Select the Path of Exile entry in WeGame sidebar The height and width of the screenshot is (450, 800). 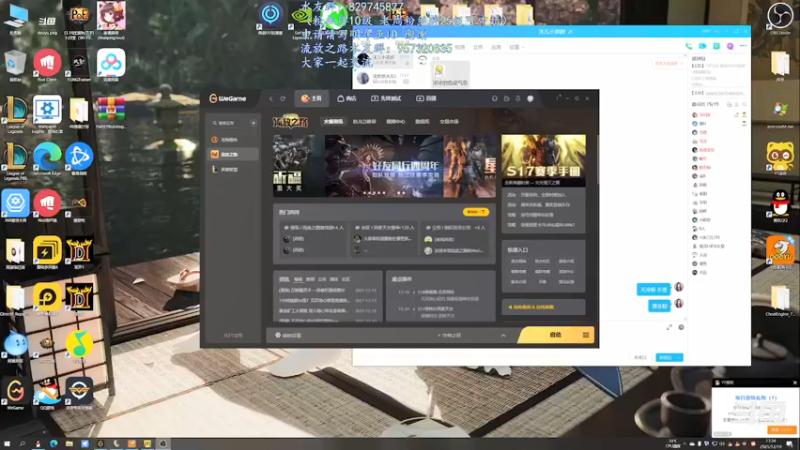click(x=233, y=154)
